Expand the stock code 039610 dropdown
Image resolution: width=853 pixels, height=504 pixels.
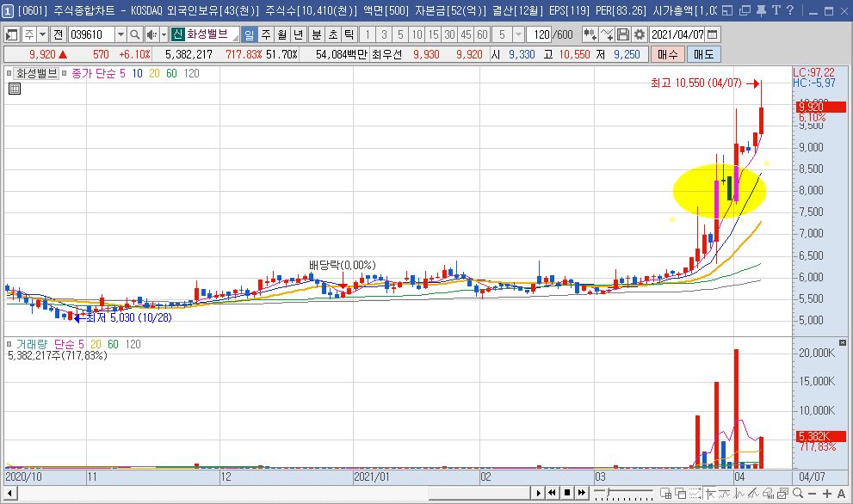pos(121,34)
